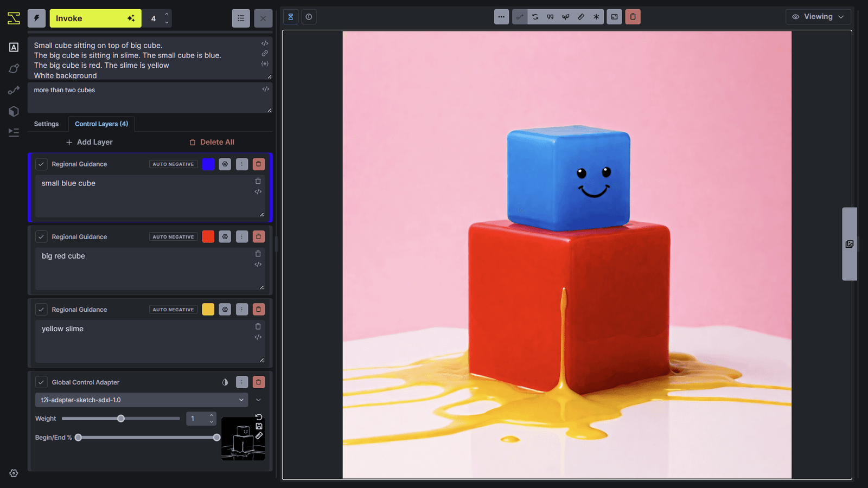868x488 pixels.
Task: Click Add Layer
Action: (x=90, y=142)
